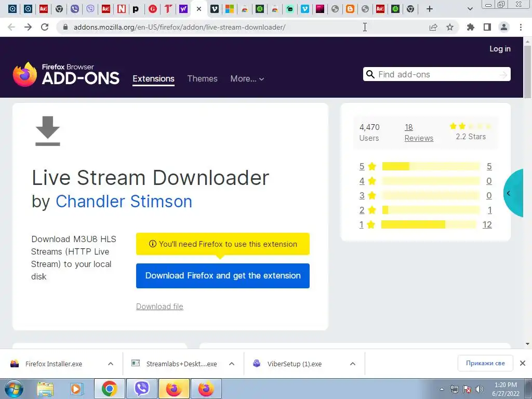The height and width of the screenshot is (399, 532).
Task: Switch to the black p tab
Action: click(x=136, y=9)
